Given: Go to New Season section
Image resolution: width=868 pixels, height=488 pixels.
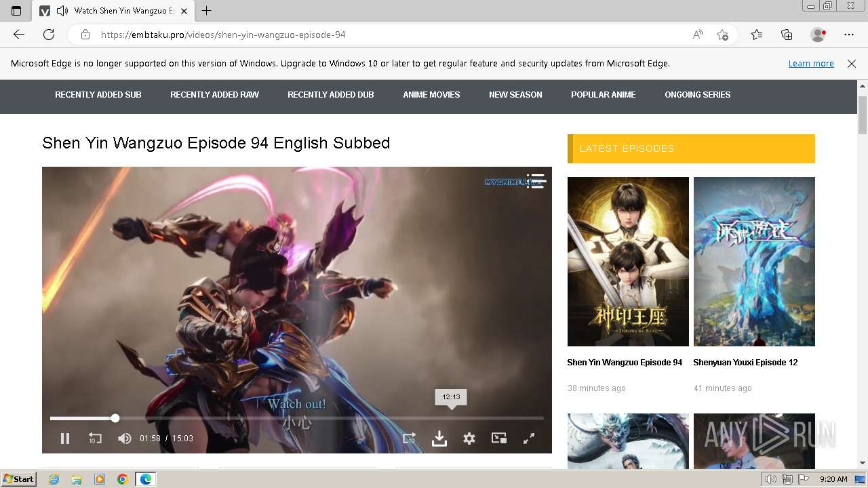Looking at the screenshot, I should click(x=515, y=95).
